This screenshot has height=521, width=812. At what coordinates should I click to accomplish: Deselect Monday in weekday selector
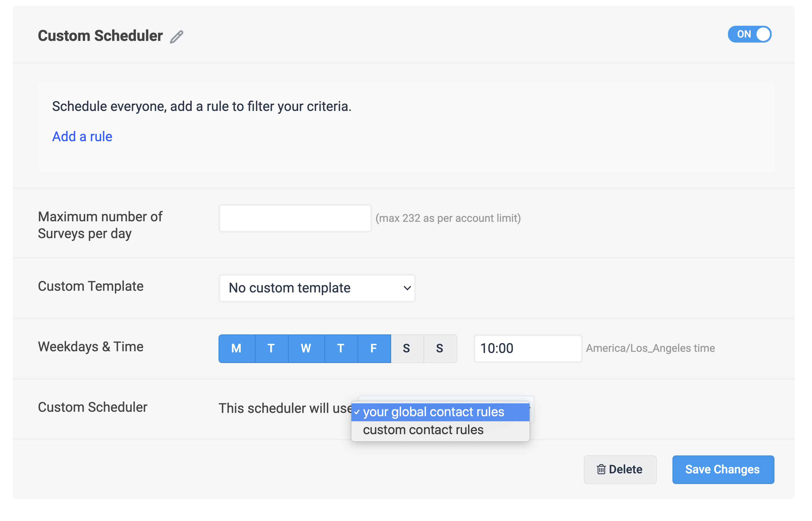236,348
